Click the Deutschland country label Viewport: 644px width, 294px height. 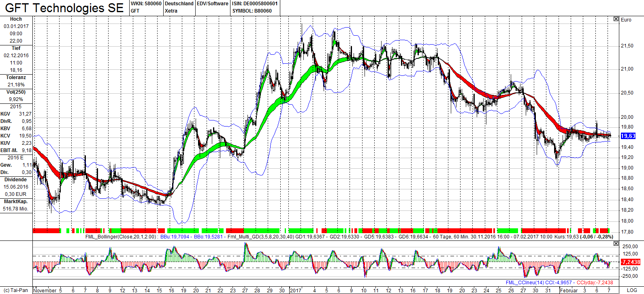pos(179,4)
